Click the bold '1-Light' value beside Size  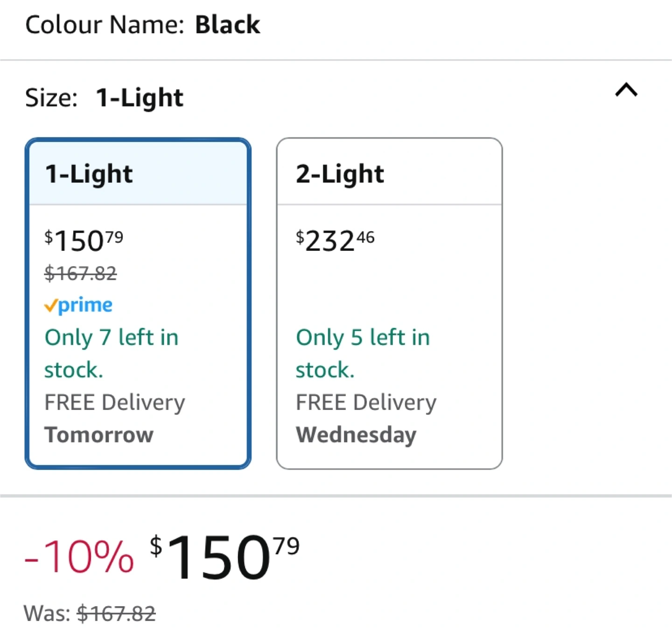pos(140,98)
